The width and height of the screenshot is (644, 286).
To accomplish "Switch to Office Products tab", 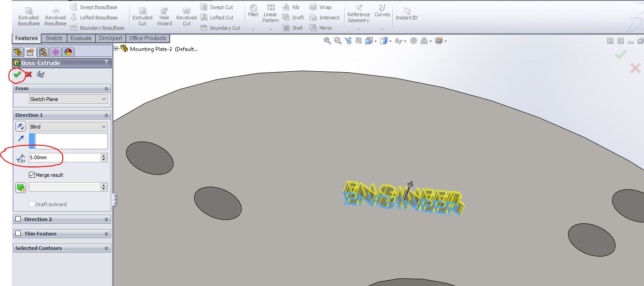I will coord(148,38).
